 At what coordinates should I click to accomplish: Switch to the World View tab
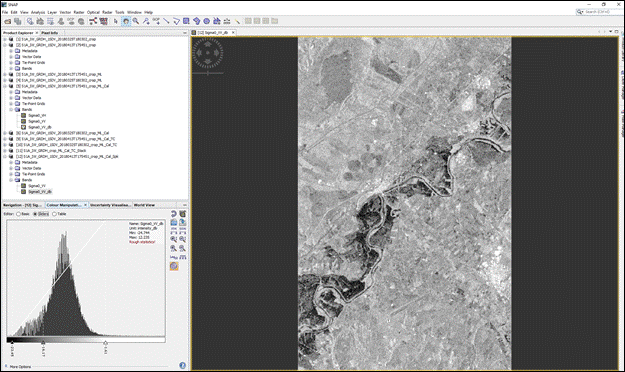coord(144,205)
